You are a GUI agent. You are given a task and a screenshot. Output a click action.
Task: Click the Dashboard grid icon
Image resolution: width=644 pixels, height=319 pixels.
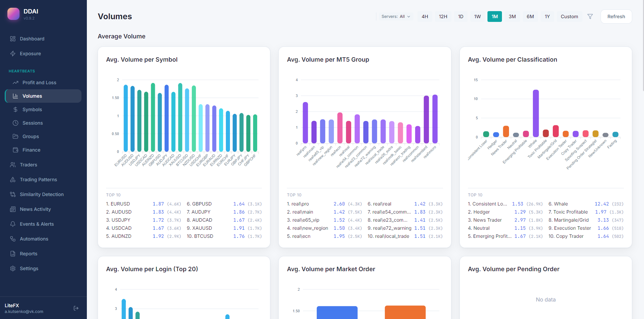point(13,39)
